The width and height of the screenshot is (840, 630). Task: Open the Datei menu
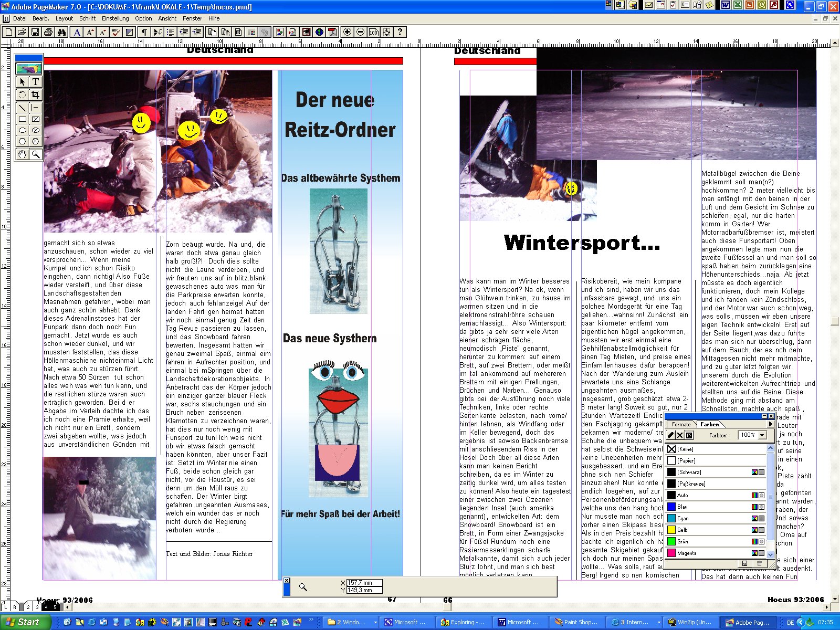(20, 18)
